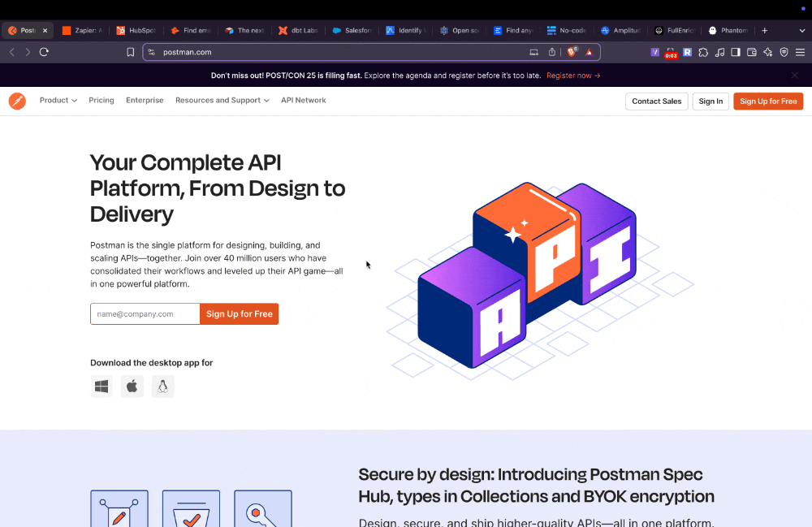Download the Windows desktop app
The image size is (812, 527).
[101, 387]
